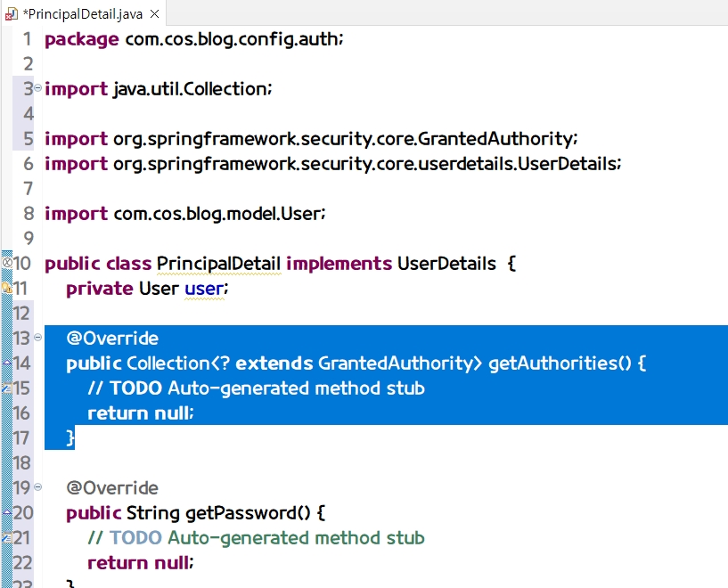Viewport: 728px width, 588px height.
Task: Click 'return null;' on line 22
Action: [141, 562]
